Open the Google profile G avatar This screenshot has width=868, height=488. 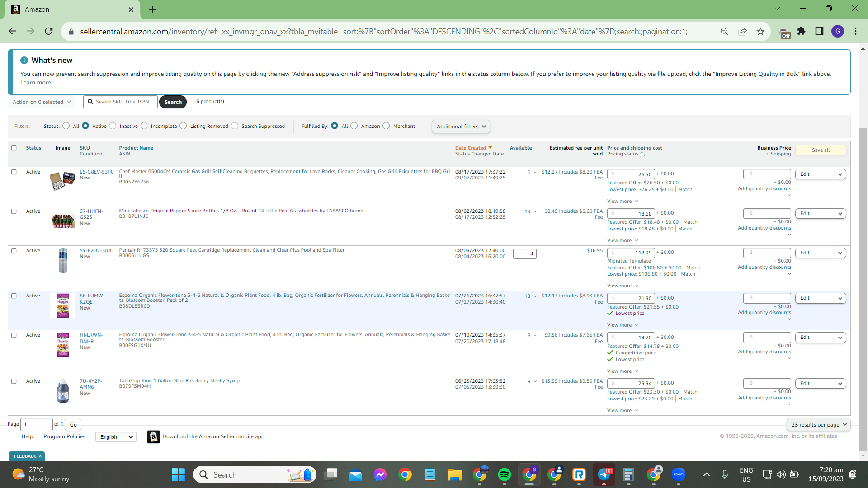tap(838, 31)
